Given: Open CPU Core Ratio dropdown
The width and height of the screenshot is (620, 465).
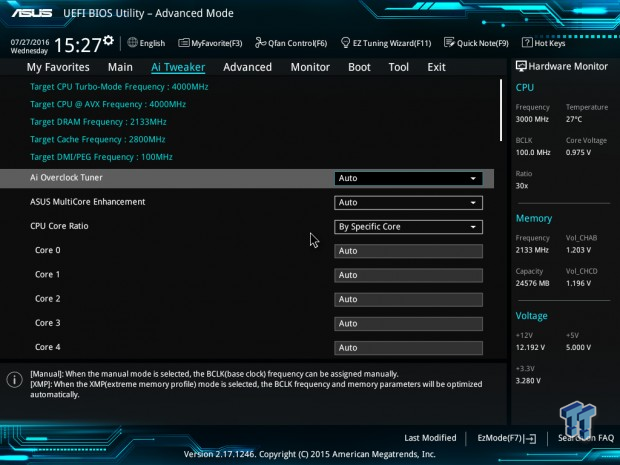Looking at the screenshot, I should 408,227.
